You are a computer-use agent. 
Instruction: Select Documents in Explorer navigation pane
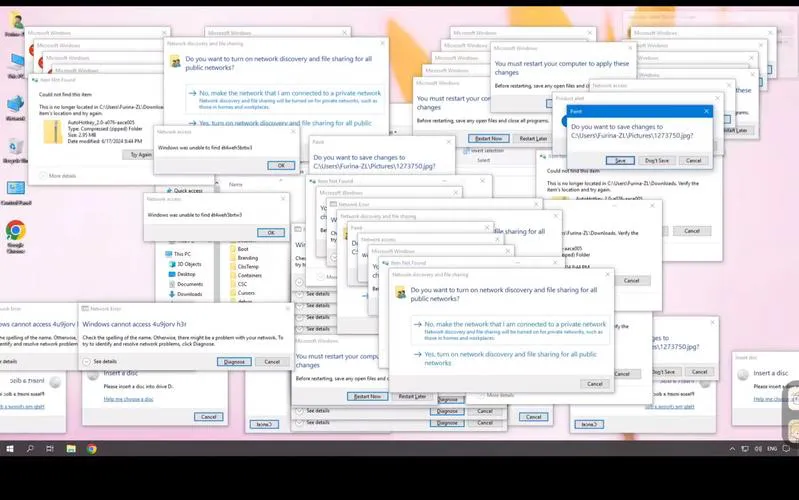click(x=185, y=284)
